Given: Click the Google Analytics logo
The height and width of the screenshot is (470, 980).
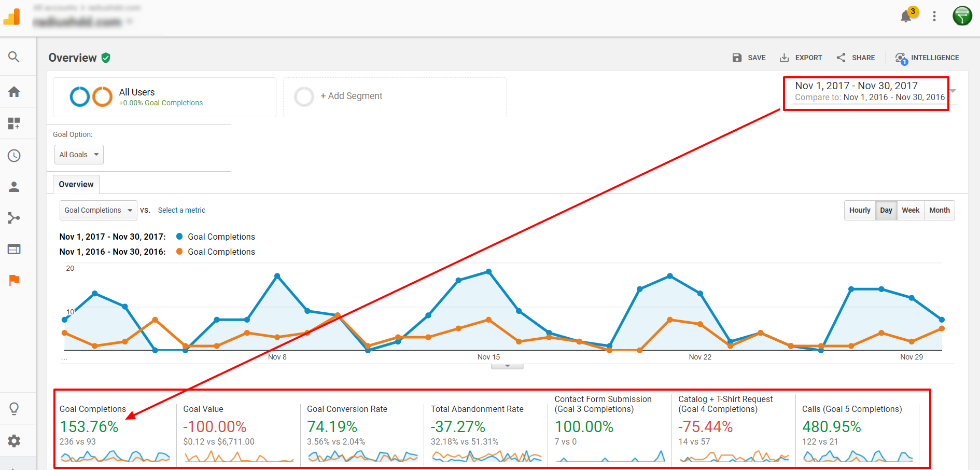Looking at the screenshot, I should 12,17.
